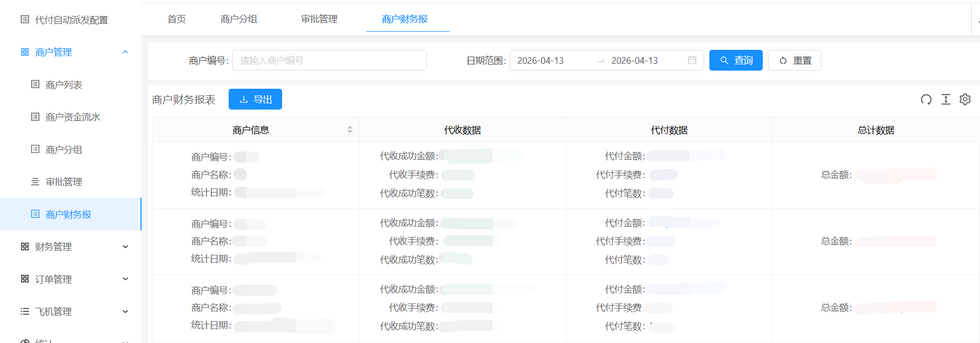Image resolution: width=980 pixels, height=343 pixels.
Task: Expand the 财务管理 menu chevron
Action: tap(125, 246)
